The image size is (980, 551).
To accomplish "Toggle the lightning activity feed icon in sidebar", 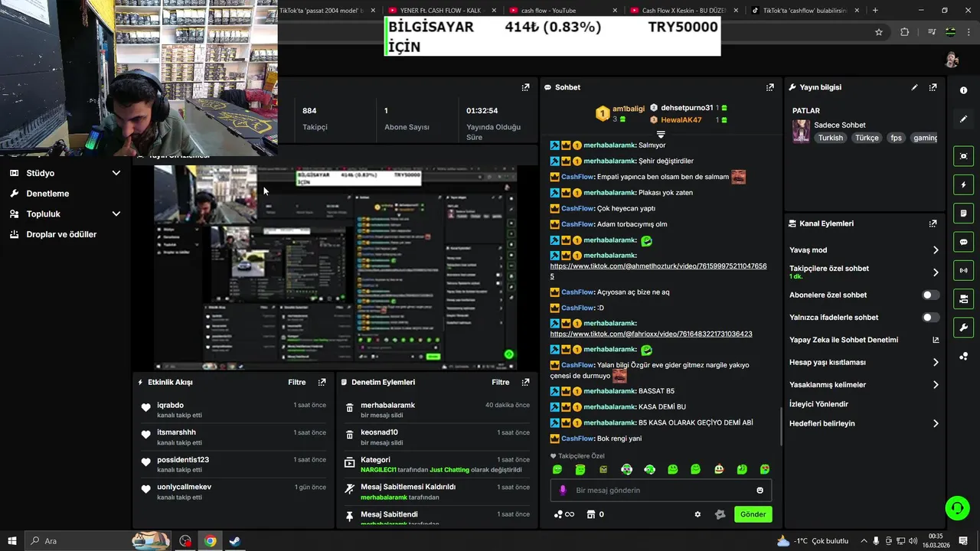I will (963, 184).
